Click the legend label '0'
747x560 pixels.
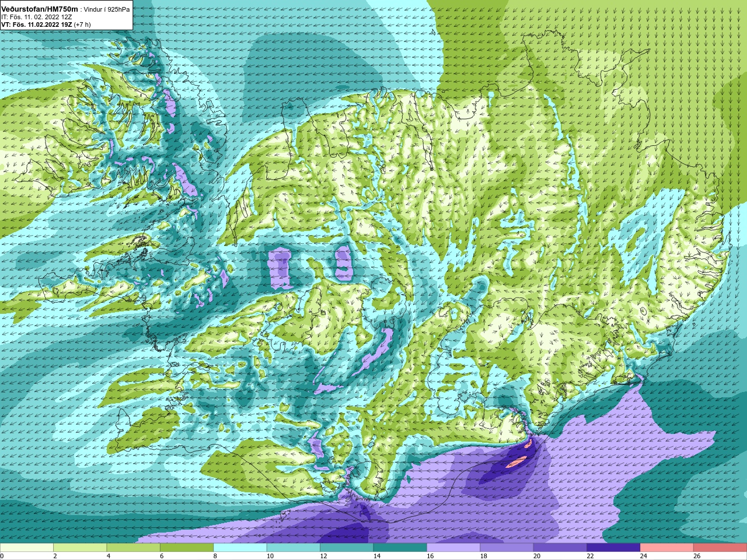(2, 556)
